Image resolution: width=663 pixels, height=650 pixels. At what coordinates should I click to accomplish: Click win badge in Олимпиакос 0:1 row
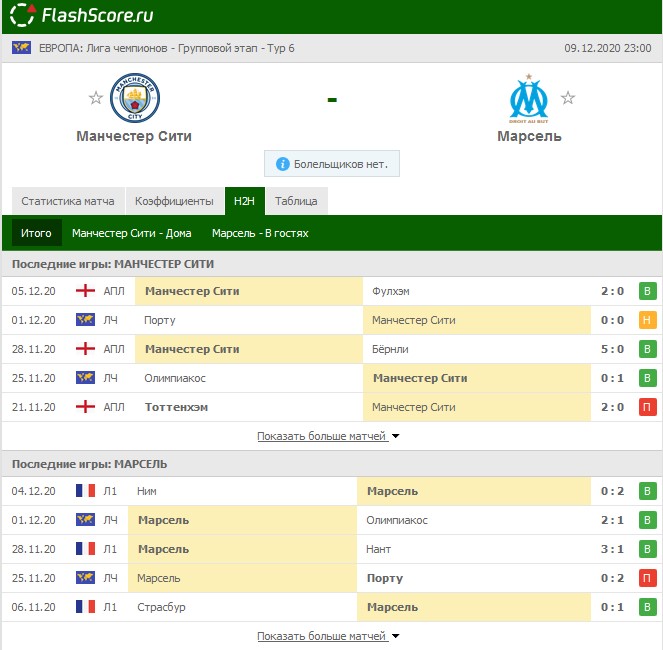coord(647,378)
